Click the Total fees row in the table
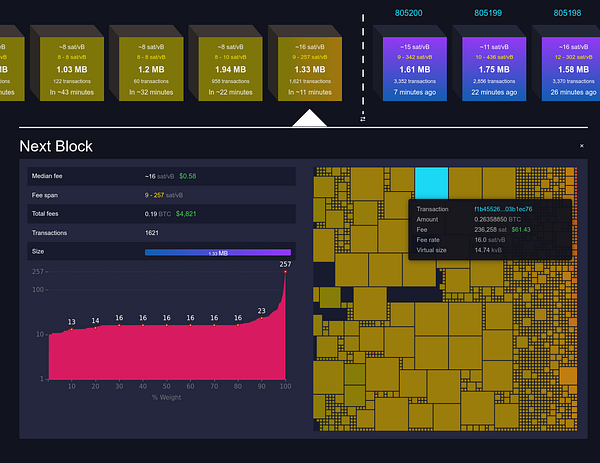Viewport: 600px width, 463px height. [157, 214]
